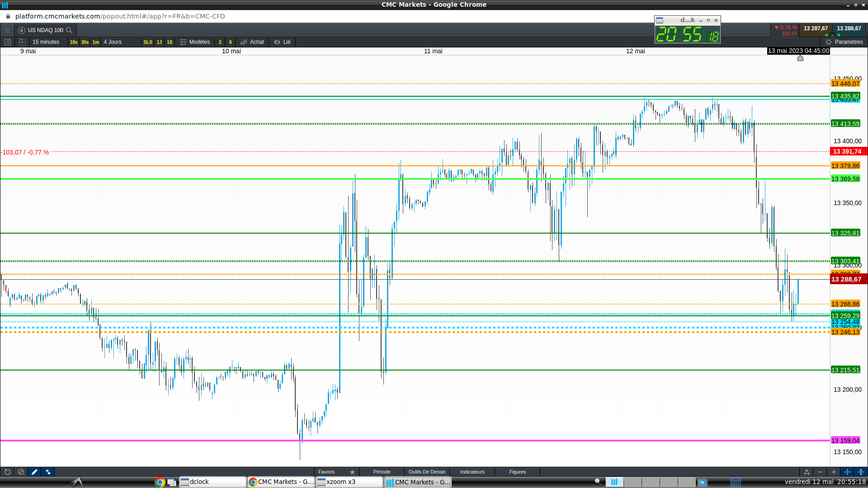Expand the Modèles templates menu
This screenshot has width=868, height=488.
(x=195, y=42)
